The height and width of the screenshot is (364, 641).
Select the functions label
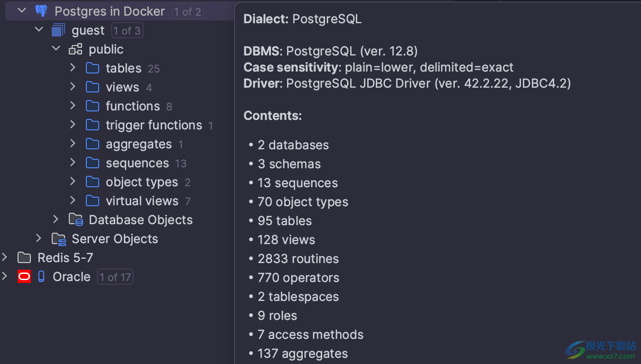(x=133, y=106)
